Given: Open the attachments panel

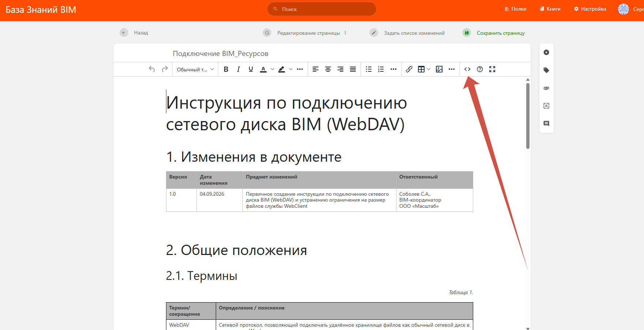Looking at the screenshot, I should click(546, 88).
